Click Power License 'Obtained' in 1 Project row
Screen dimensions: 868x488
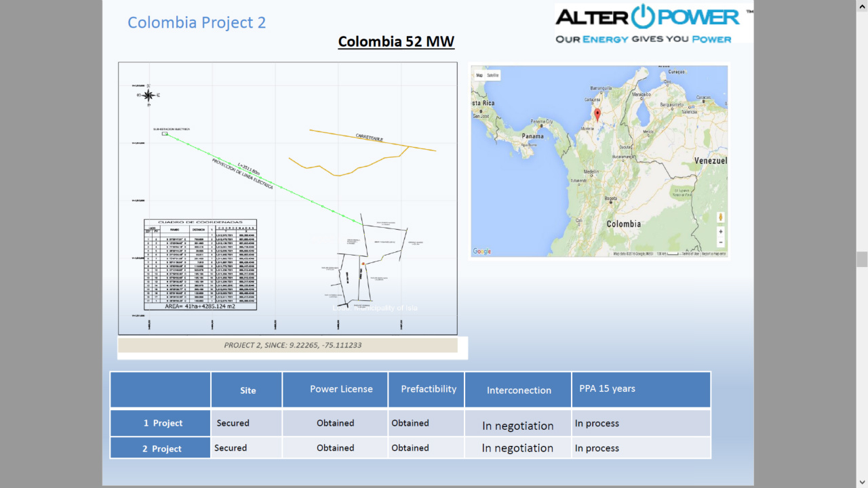coord(336,423)
